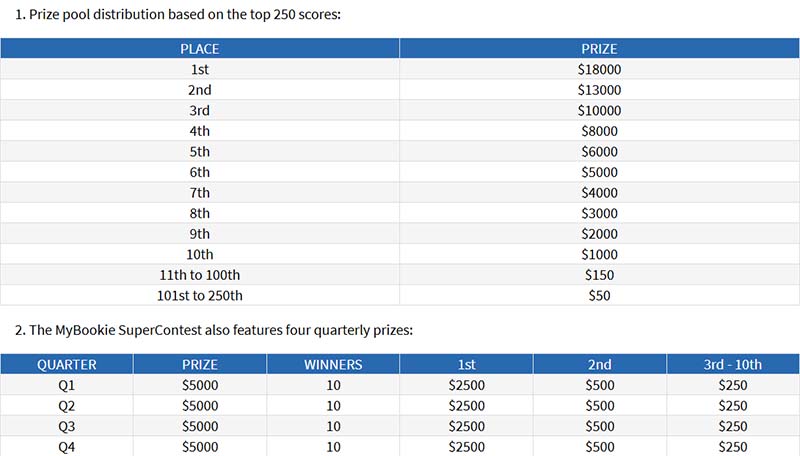Click the $50 prize cell
Screen dimensions: 800x456
pos(599,295)
